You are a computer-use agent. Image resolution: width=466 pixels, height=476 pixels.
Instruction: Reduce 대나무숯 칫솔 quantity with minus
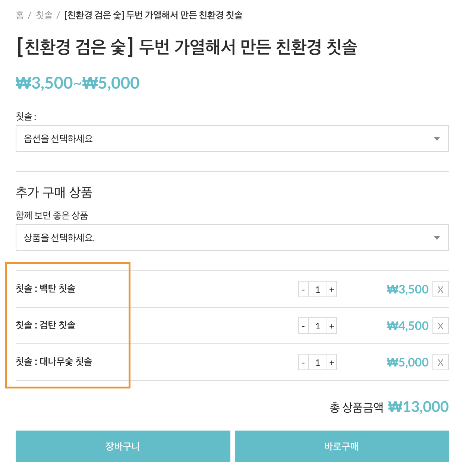[x=303, y=362]
